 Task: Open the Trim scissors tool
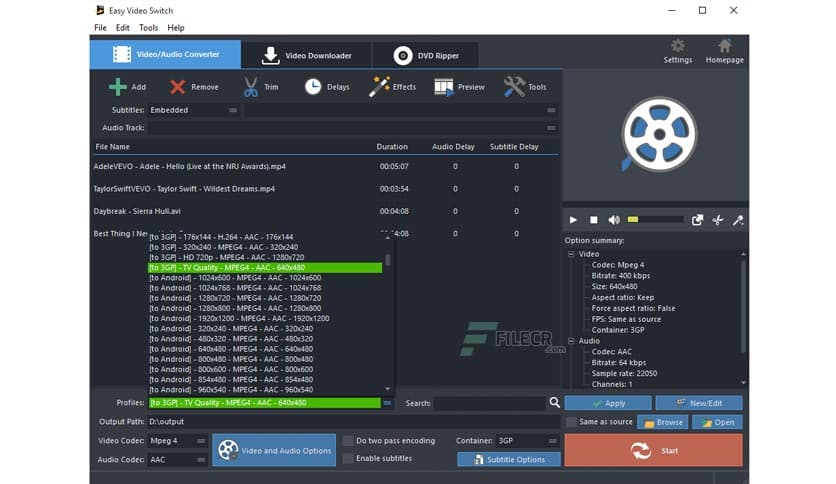click(x=251, y=87)
